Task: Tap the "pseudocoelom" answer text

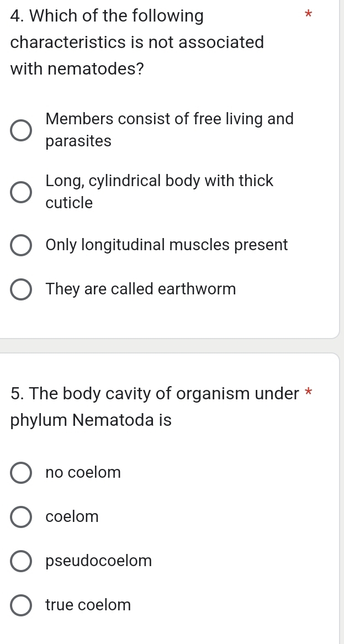Action: pos(99,561)
